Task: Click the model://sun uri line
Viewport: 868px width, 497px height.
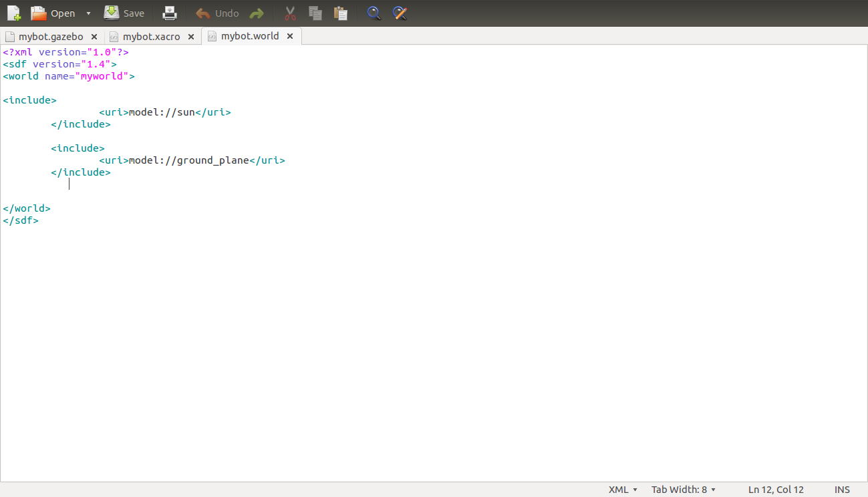Action: [165, 112]
